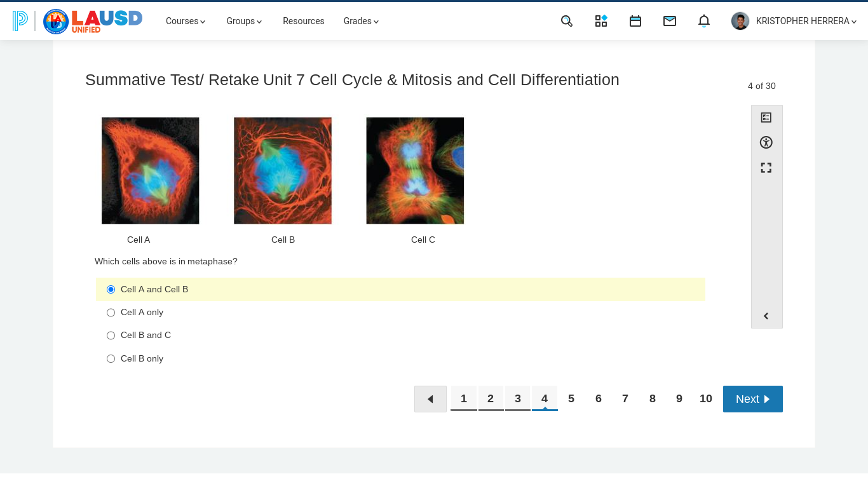Click the 'Cell B' image caption
868x488 pixels.
pyautogui.click(x=283, y=240)
